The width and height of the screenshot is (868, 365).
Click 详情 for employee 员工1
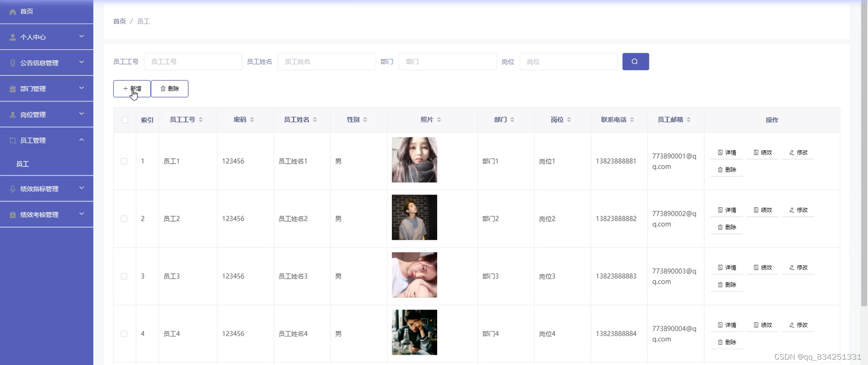tap(727, 153)
